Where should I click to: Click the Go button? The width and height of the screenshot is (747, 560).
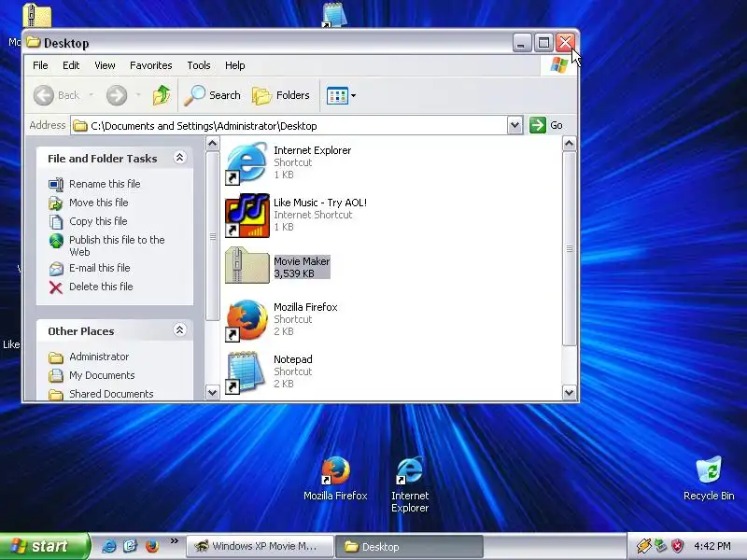546,125
